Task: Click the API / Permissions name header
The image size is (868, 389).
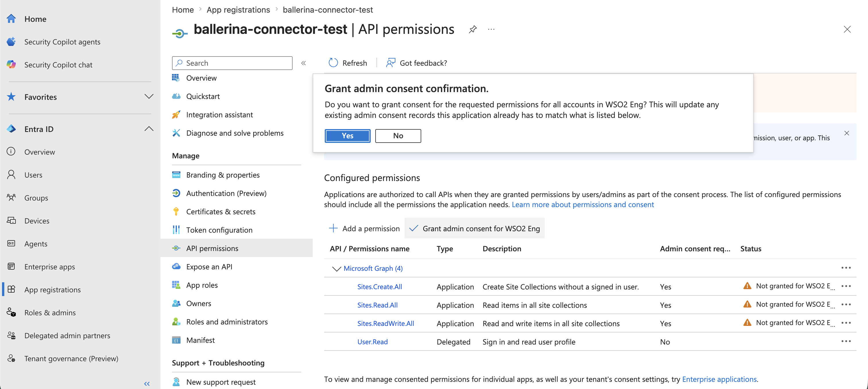Action: click(370, 248)
